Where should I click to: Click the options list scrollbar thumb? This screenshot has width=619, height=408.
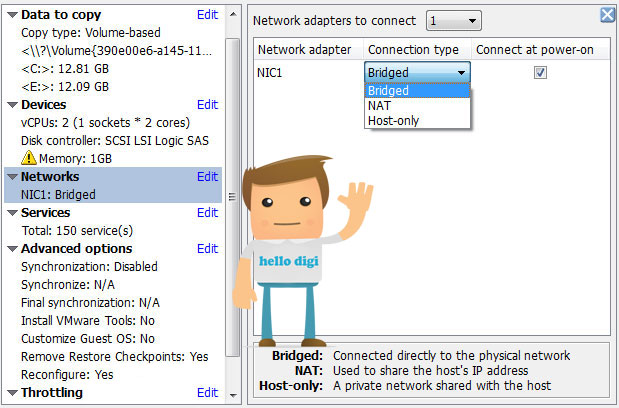[x=233, y=197]
